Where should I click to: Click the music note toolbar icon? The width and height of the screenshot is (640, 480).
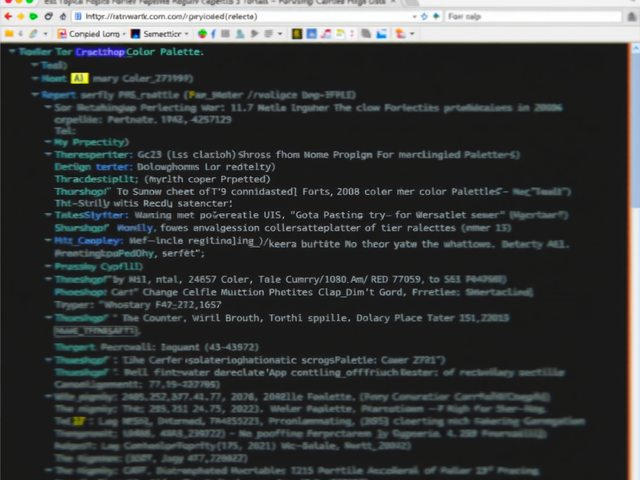pyautogui.click(x=326, y=34)
